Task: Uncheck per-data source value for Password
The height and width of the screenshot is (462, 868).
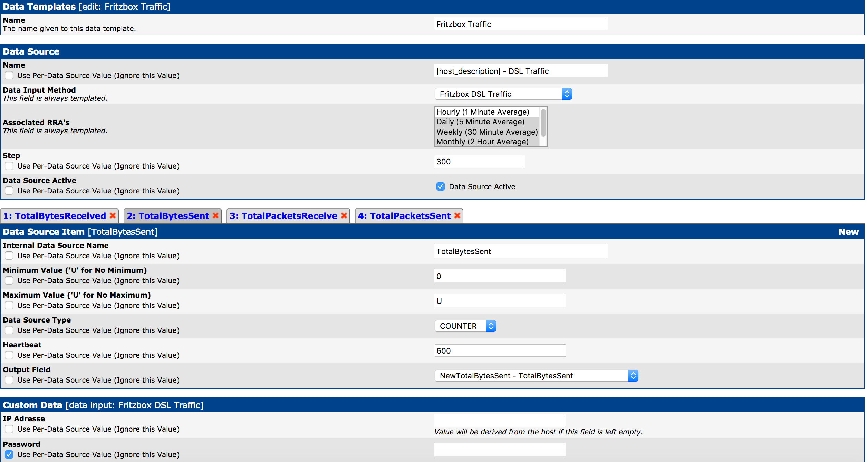Action: (9, 454)
